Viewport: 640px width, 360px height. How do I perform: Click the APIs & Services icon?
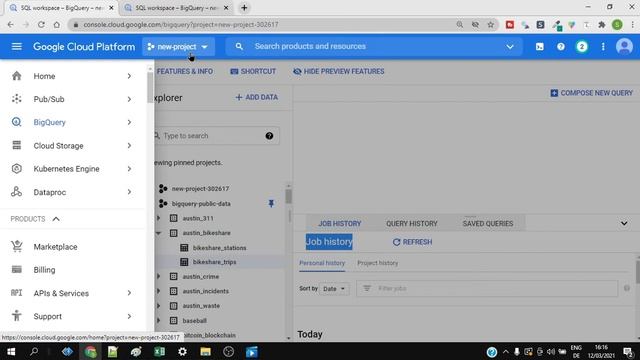[17, 293]
